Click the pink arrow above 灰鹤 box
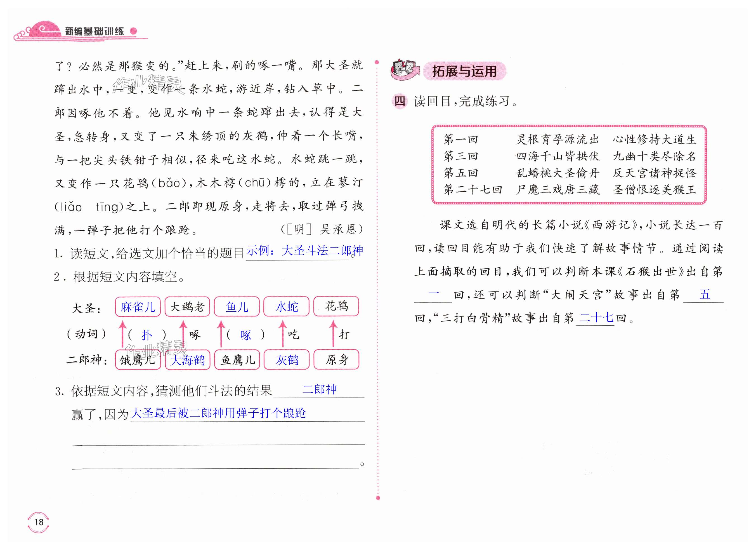The image size is (756, 550). pyautogui.click(x=283, y=333)
